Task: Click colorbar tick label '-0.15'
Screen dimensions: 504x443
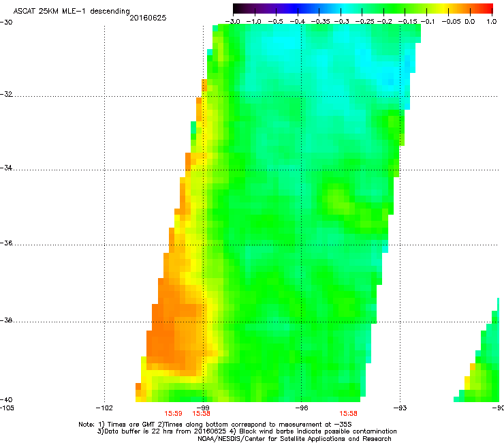Action: [x=407, y=22]
